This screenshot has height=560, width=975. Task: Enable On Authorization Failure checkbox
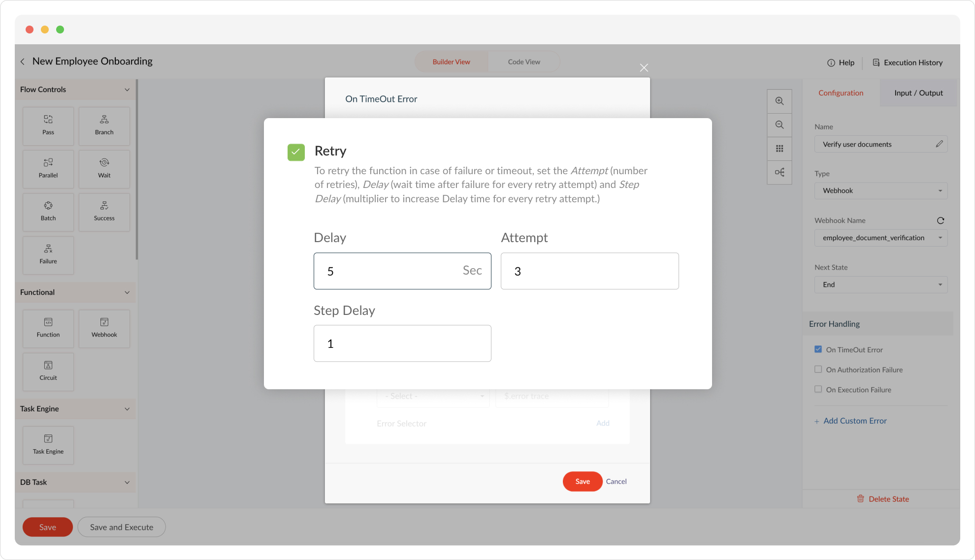[818, 369]
